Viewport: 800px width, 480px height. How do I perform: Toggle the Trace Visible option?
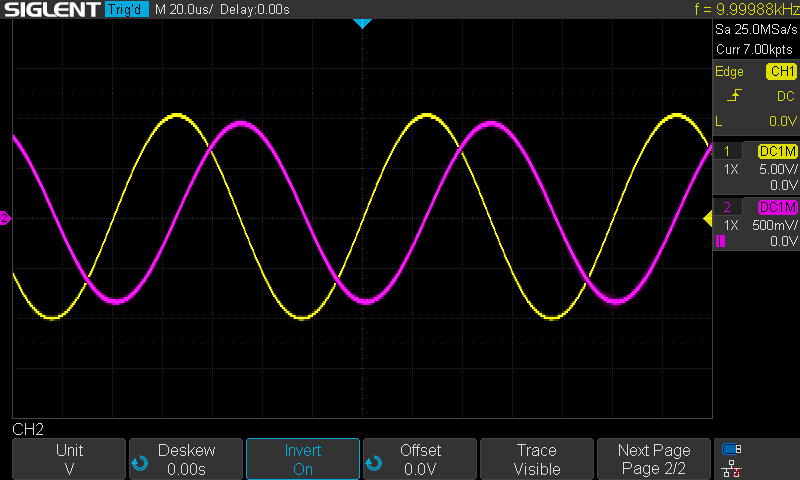point(537,459)
